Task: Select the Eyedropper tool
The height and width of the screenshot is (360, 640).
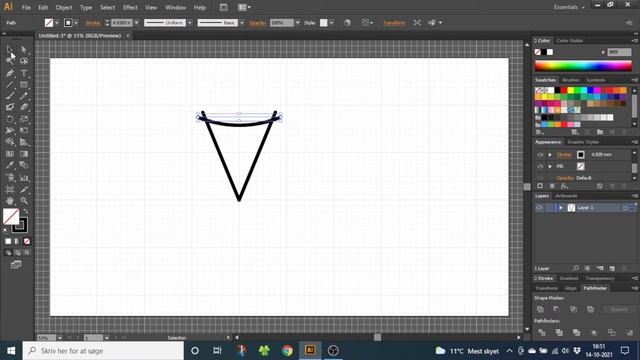Action: [x=10, y=165]
